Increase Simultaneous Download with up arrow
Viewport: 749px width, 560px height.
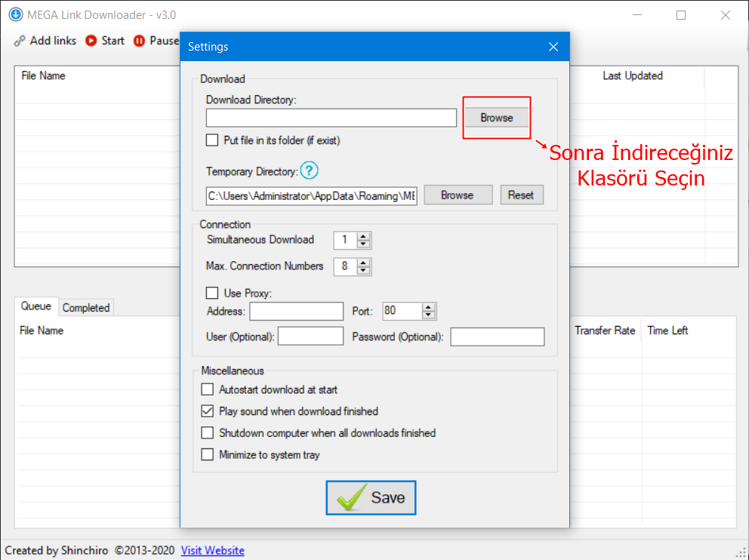point(364,236)
